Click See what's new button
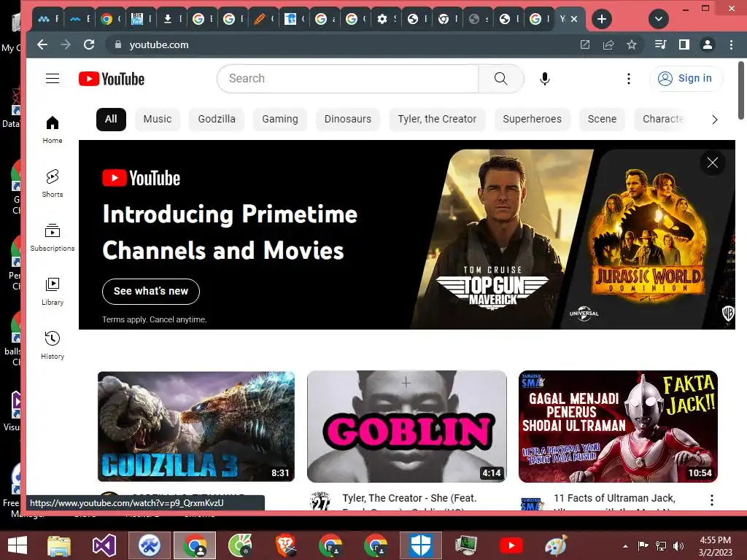 coord(151,291)
